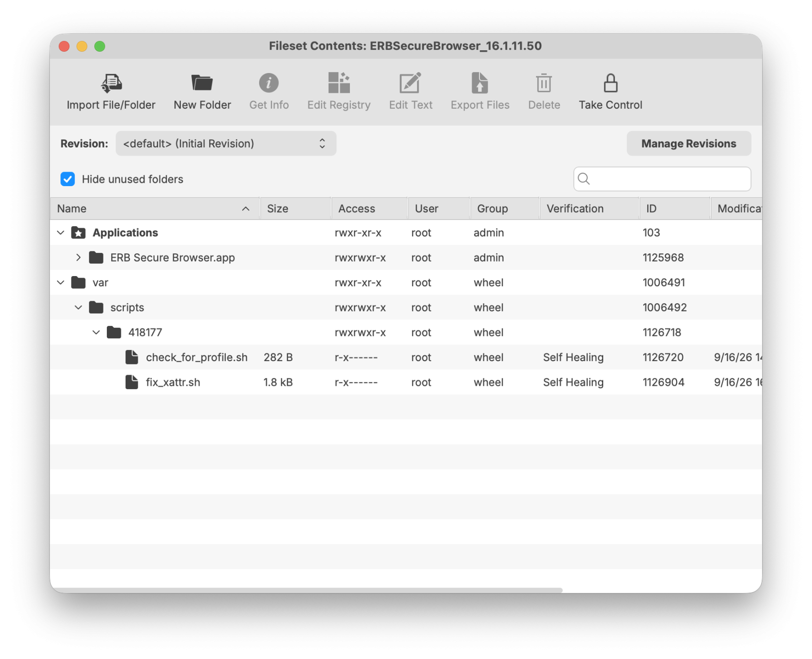
Task: Click the 418177 folder name
Action: (145, 332)
